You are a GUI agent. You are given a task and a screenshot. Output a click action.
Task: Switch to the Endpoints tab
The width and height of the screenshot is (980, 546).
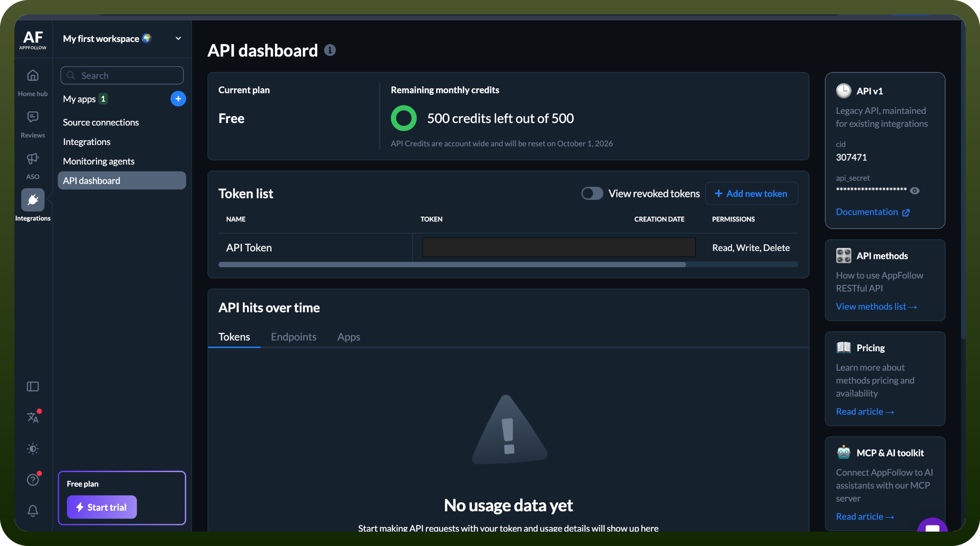coord(294,337)
